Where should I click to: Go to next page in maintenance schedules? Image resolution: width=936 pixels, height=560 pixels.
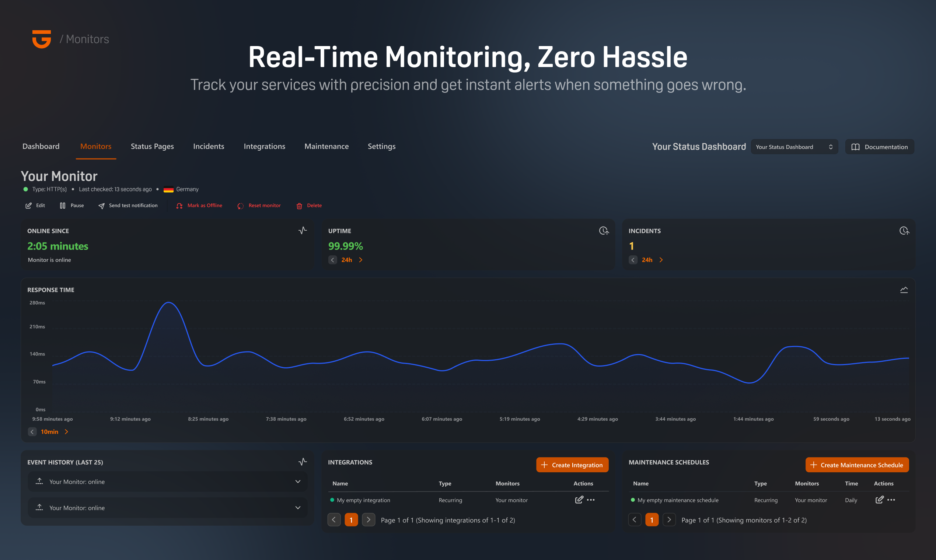[x=670, y=519]
